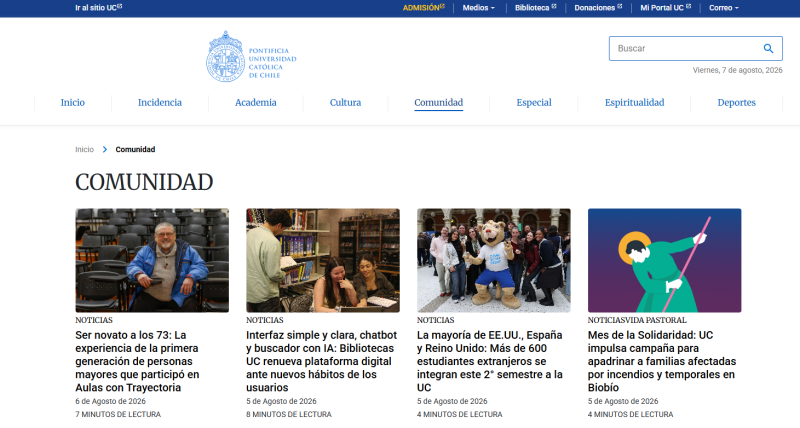Click the Comunidad breadcrumb text
The width and height of the screenshot is (800, 428).
coord(135,149)
